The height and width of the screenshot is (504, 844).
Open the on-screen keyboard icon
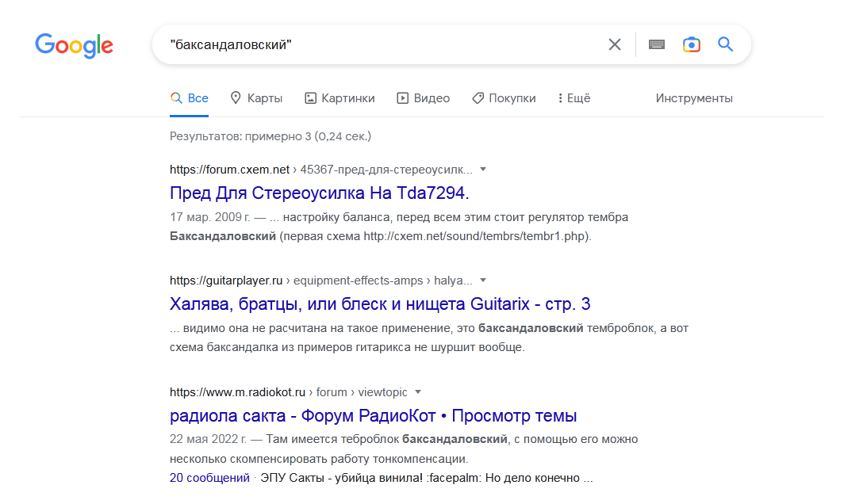click(x=656, y=44)
